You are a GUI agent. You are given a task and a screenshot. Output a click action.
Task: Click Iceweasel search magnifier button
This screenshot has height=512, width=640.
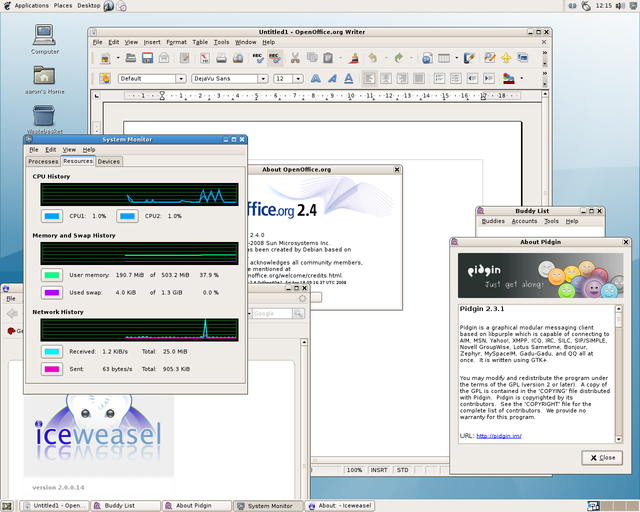[298, 314]
